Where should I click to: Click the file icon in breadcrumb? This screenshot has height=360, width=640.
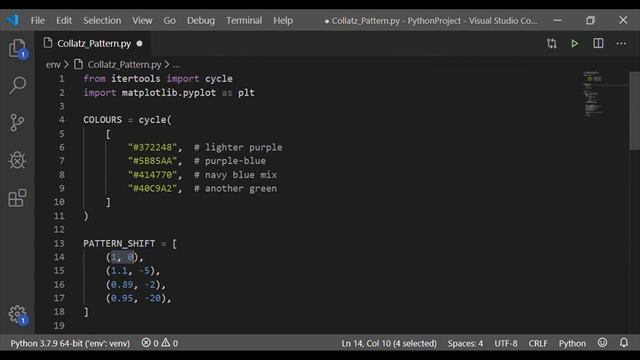click(78, 64)
